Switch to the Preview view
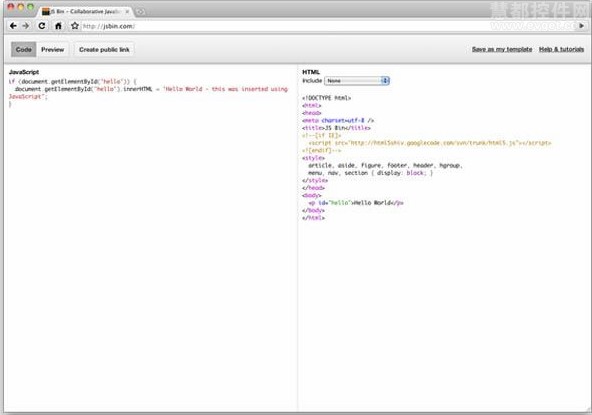 click(x=52, y=49)
